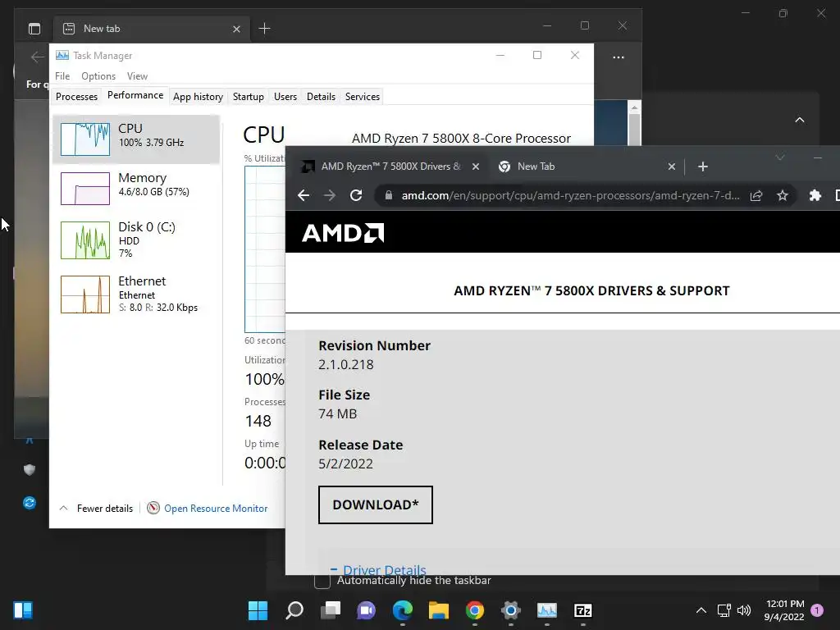Select the Memory performance graph thumbnail

(x=85, y=188)
